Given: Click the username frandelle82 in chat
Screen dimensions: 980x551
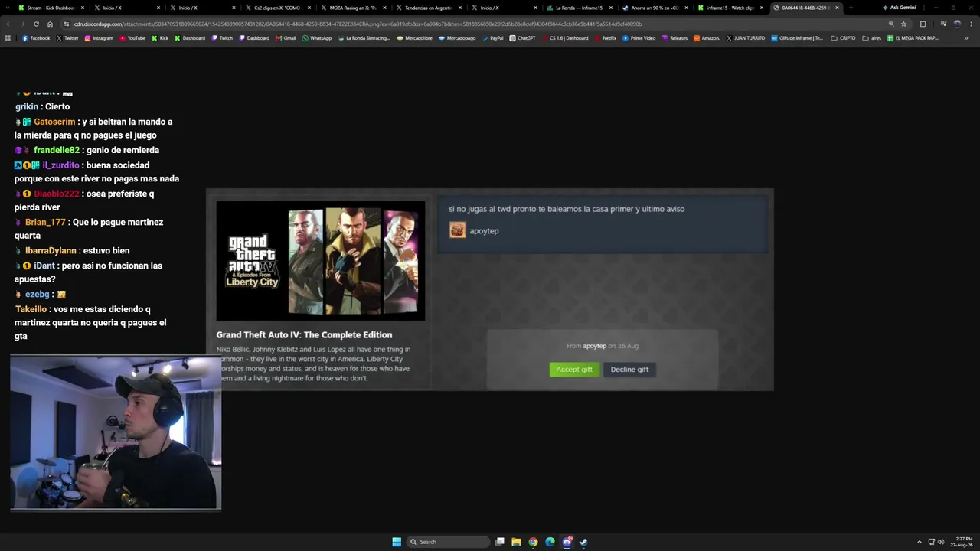Looking at the screenshot, I should 57,150.
